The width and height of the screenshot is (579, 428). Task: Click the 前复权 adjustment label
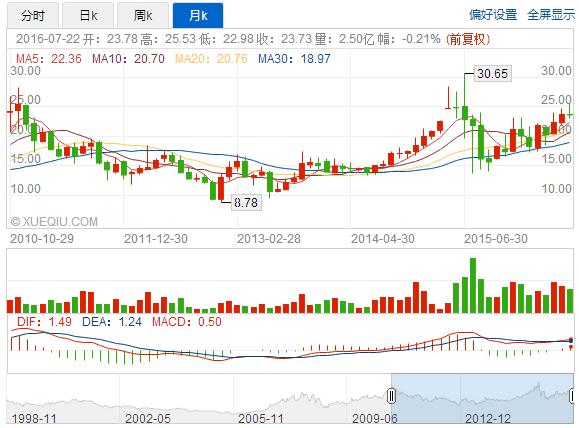(468, 39)
